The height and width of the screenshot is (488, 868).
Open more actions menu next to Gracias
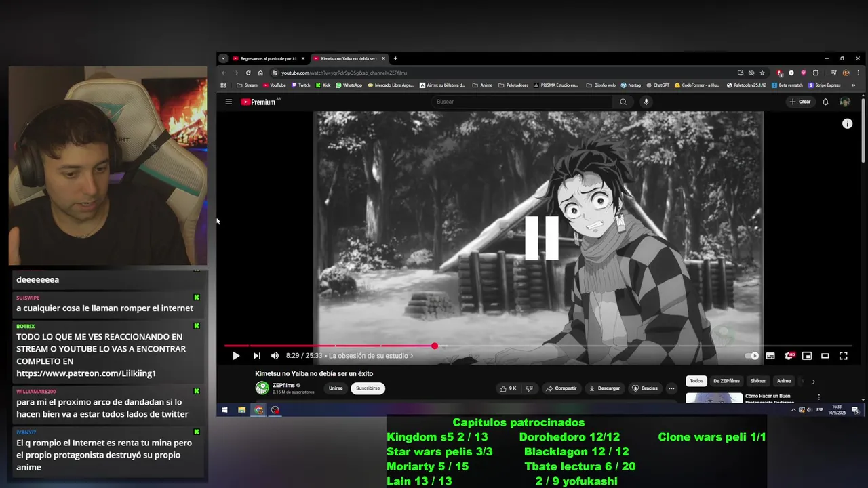click(x=671, y=388)
